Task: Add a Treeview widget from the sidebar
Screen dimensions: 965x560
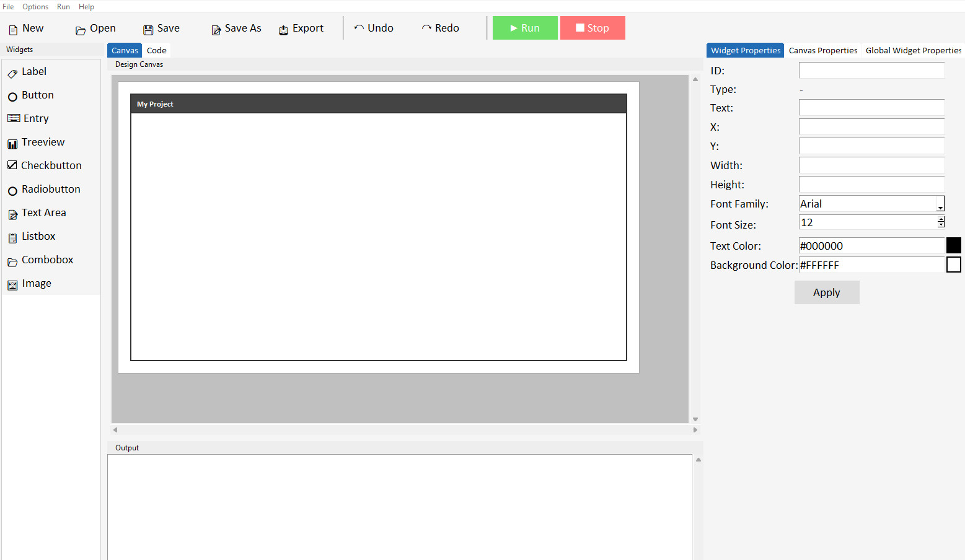Action: pos(43,142)
